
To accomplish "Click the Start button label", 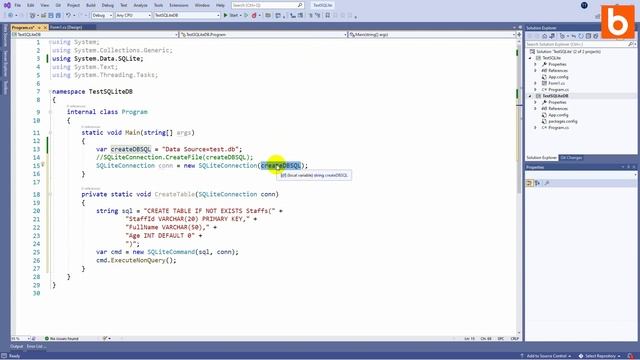I will pyautogui.click(x=234, y=15).
